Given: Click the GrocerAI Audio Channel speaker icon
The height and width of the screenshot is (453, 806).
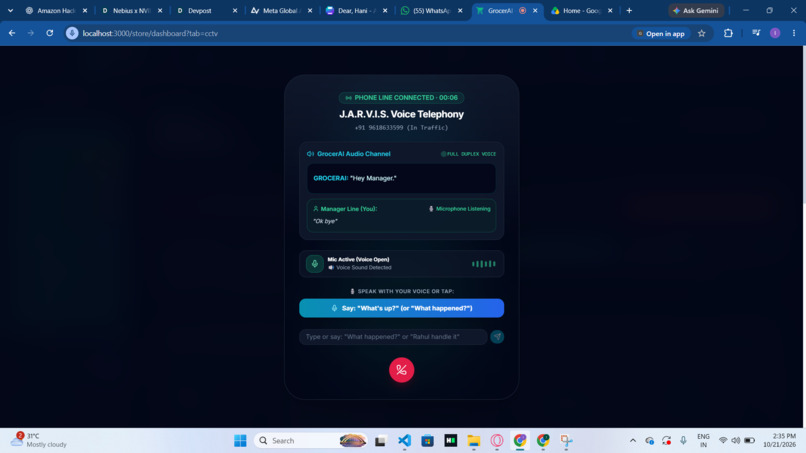Looking at the screenshot, I should 310,154.
